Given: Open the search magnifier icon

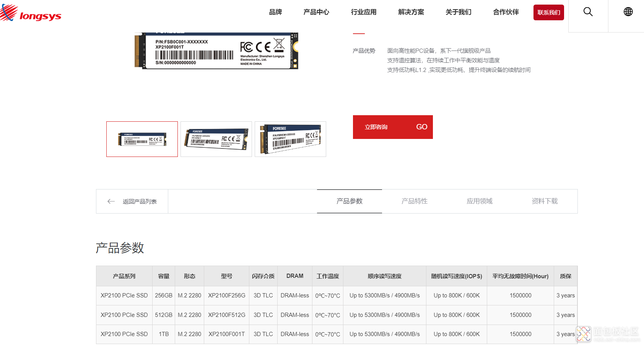Looking at the screenshot, I should [588, 12].
